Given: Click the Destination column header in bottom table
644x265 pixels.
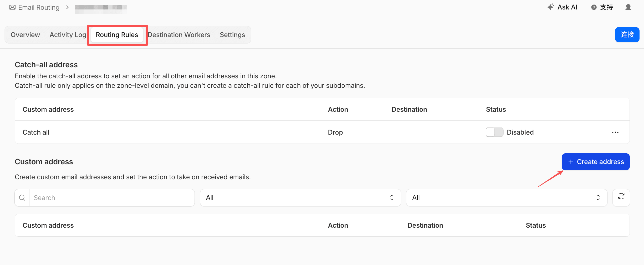Looking at the screenshot, I should point(425,225).
